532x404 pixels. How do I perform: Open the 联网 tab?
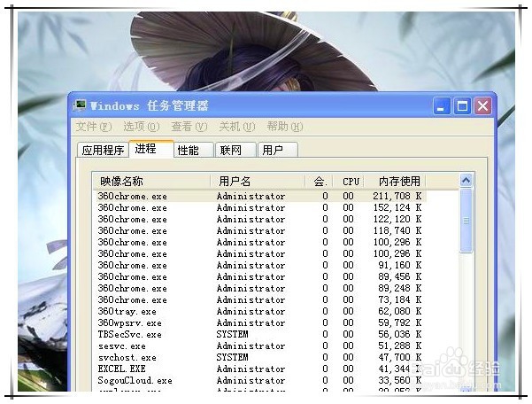coord(235,150)
